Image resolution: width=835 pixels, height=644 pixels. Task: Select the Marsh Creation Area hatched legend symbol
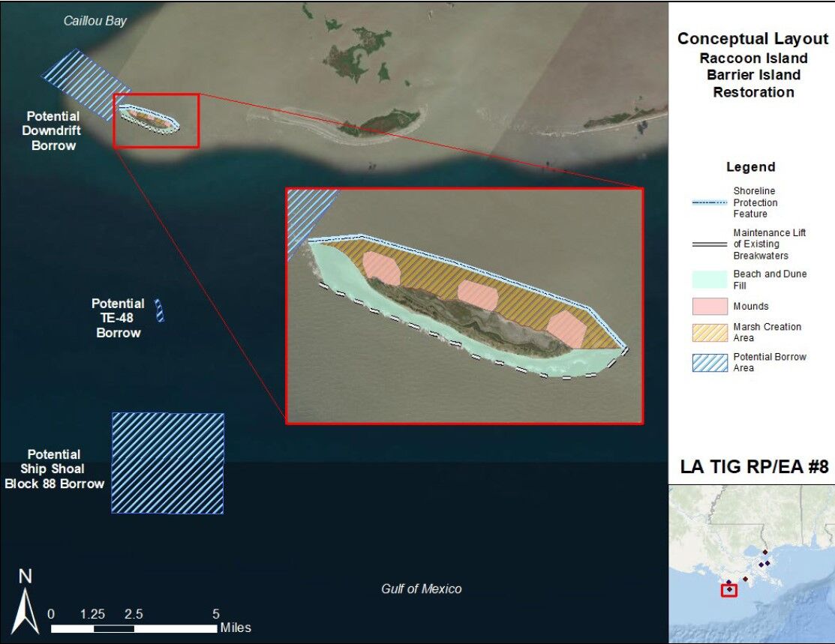pyautogui.click(x=708, y=332)
